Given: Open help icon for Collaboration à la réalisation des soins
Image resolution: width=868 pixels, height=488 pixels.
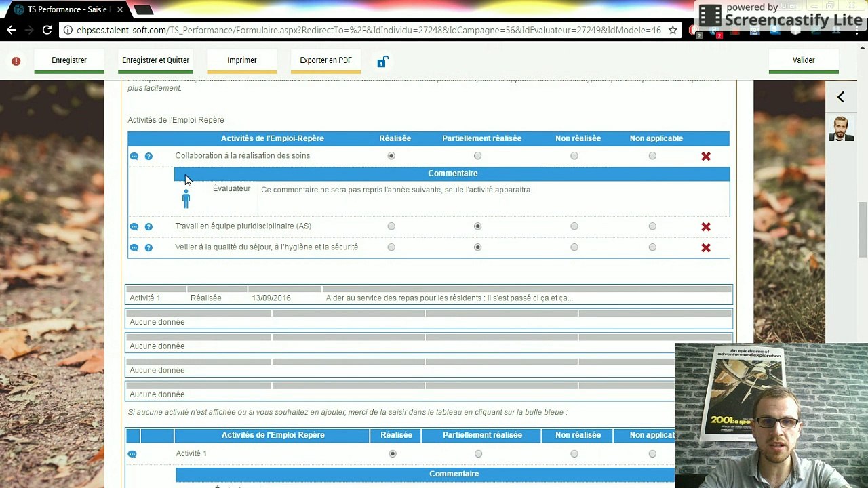Looking at the screenshot, I should pyautogui.click(x=149, y=156).
